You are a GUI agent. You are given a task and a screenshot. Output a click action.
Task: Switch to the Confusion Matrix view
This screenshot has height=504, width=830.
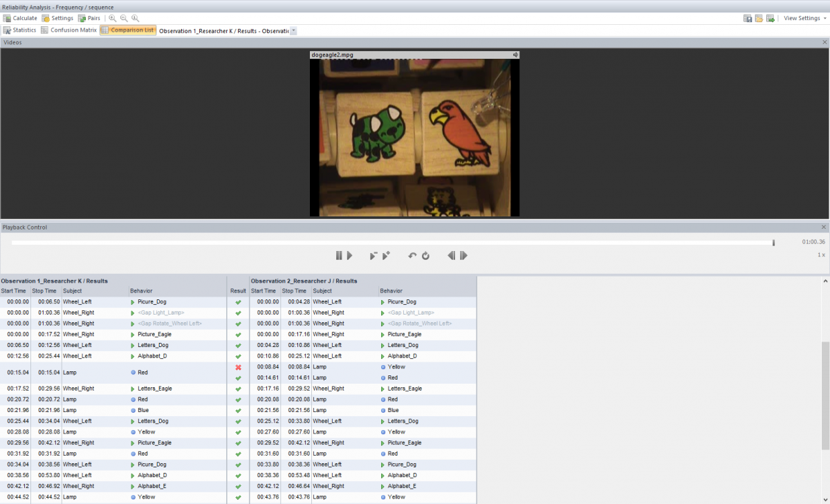(69, 30)
